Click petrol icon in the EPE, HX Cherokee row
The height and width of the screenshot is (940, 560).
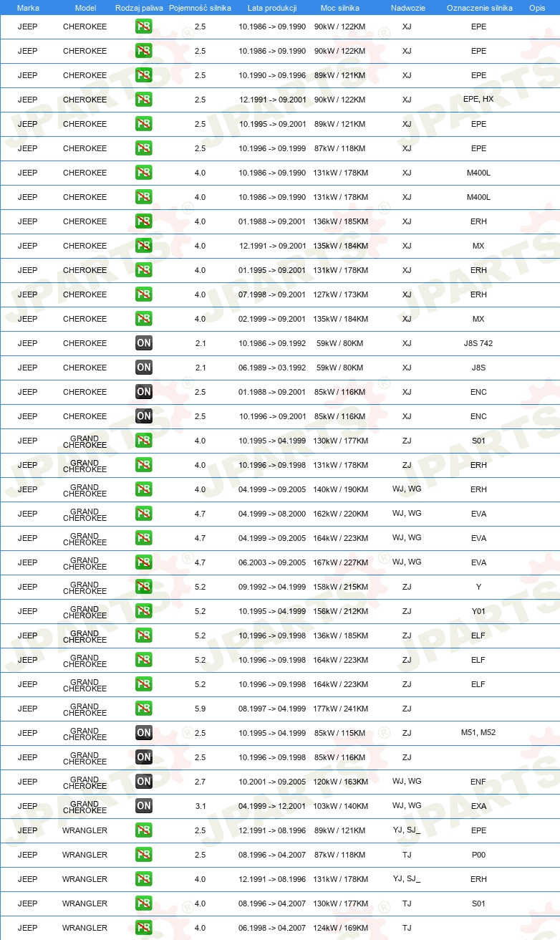click(x=143, y=100)
